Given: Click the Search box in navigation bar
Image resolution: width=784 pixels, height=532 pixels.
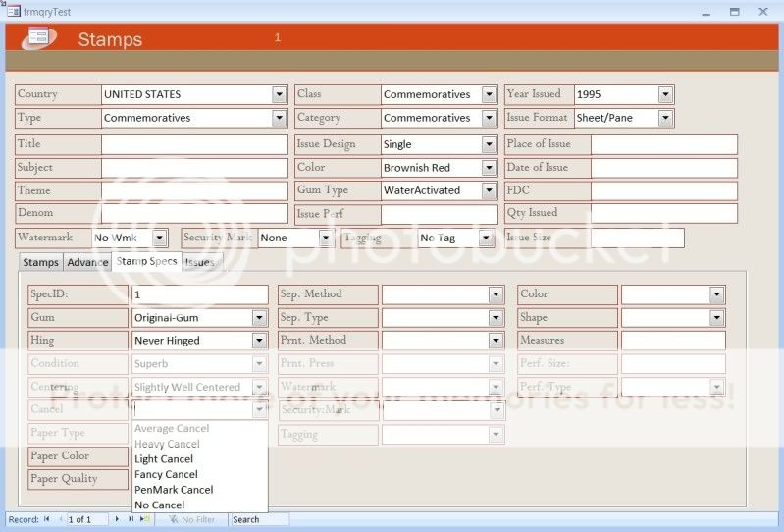Looking at the screenshot, I should (259, 519).
